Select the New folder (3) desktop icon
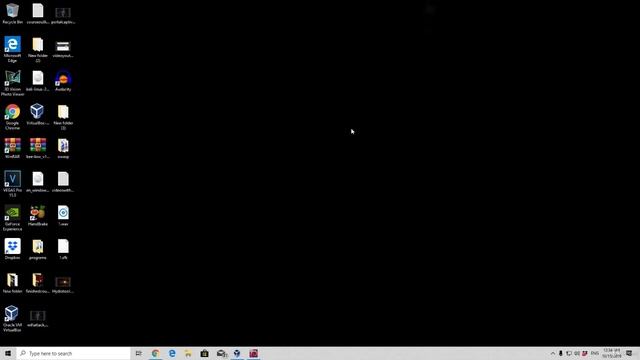Screen dimensions: 640x360 63,117
